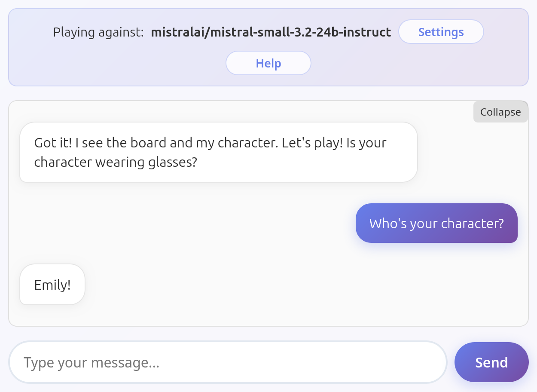This screenshot has width=537, height=392.
Task: Click the word 'Settings' in the header
Action: pyautogui.click(x=441, y=32)
